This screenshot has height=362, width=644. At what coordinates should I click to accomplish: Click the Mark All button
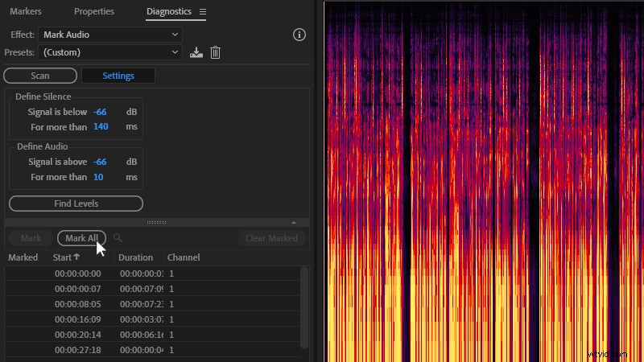coord(81,238)
